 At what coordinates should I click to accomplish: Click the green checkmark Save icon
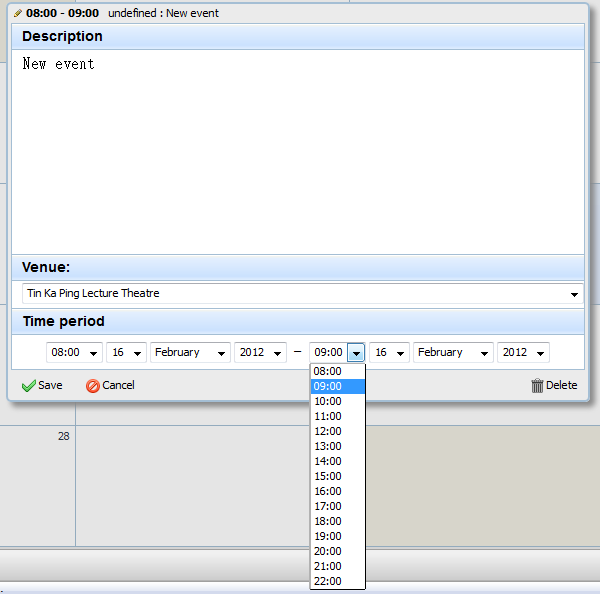(29, 386)
